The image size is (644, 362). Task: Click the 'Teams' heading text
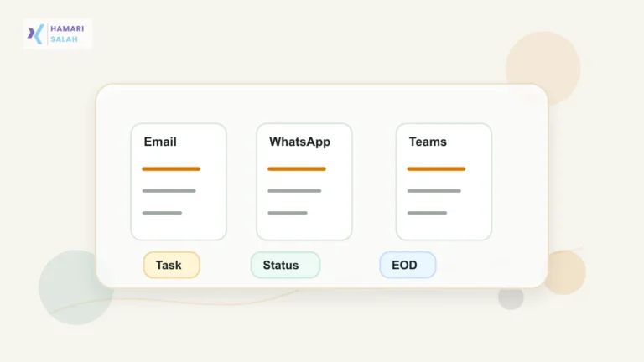(428, 142)
